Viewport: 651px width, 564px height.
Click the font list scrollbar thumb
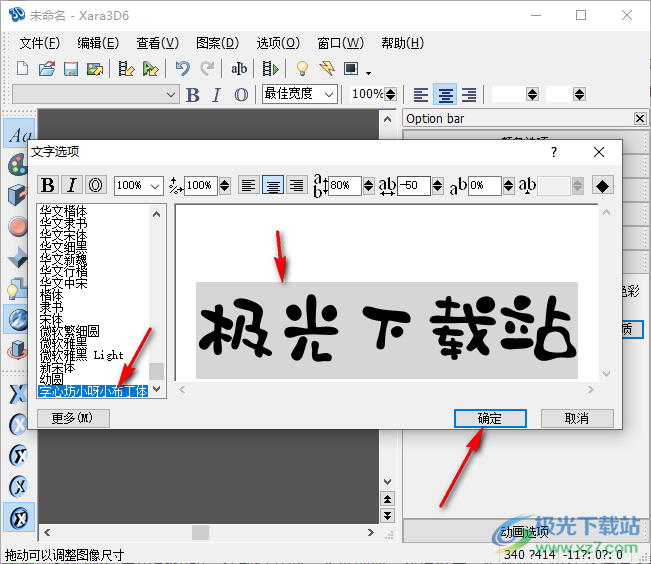pos(157,371)
